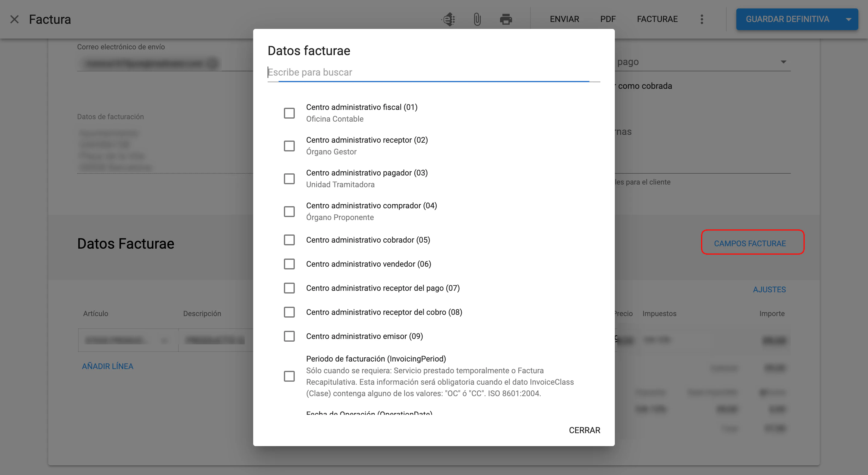Check Centro administrativo fiscal (01)

point(289,113)
